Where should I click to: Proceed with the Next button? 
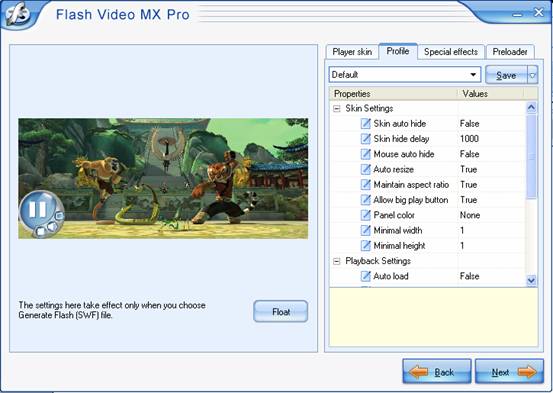pyautogui.click(x=509, y=372)
